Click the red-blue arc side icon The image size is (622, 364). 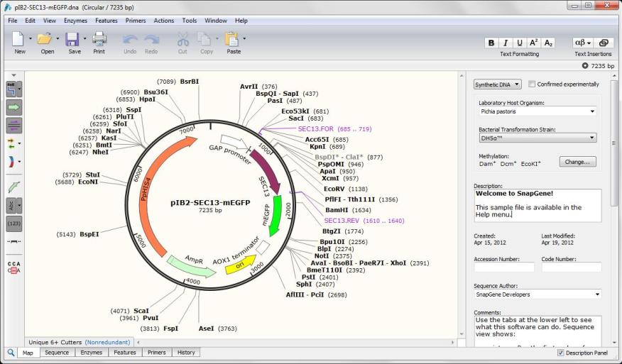(x=11, y=161)
